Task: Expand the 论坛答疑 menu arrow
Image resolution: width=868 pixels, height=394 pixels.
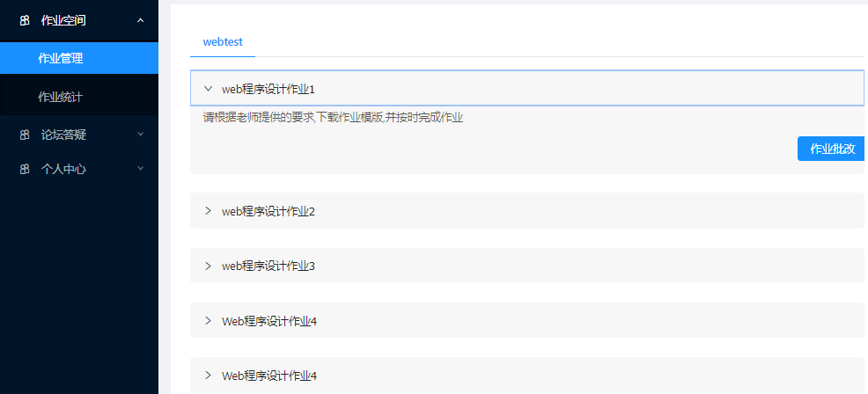Action: [140, 134]
